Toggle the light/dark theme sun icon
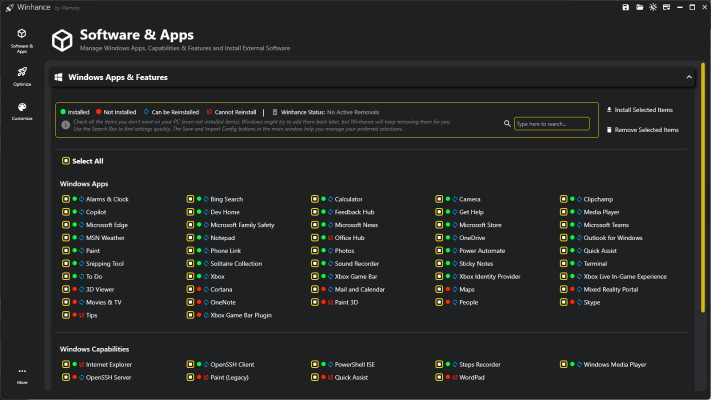The image size is (711, 400). click(653, 7)
